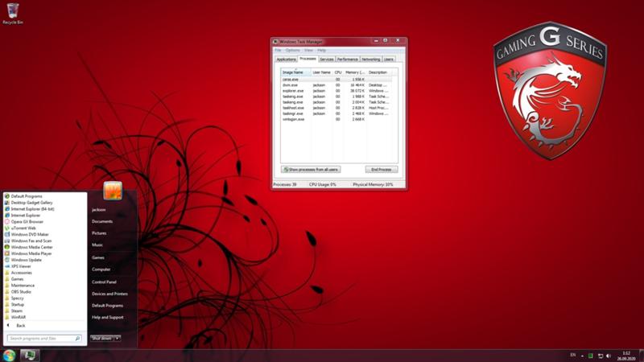Click the Task Manager taskbar button
Image resolution: width=644 pixels, height=362 pixels.
coord(30,355)
